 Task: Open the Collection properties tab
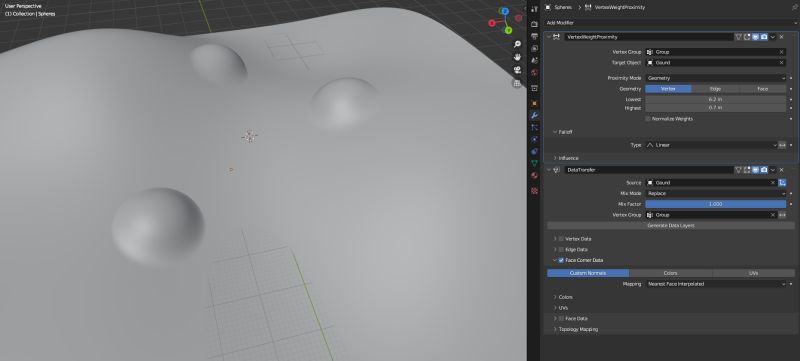tap(534, 88)
